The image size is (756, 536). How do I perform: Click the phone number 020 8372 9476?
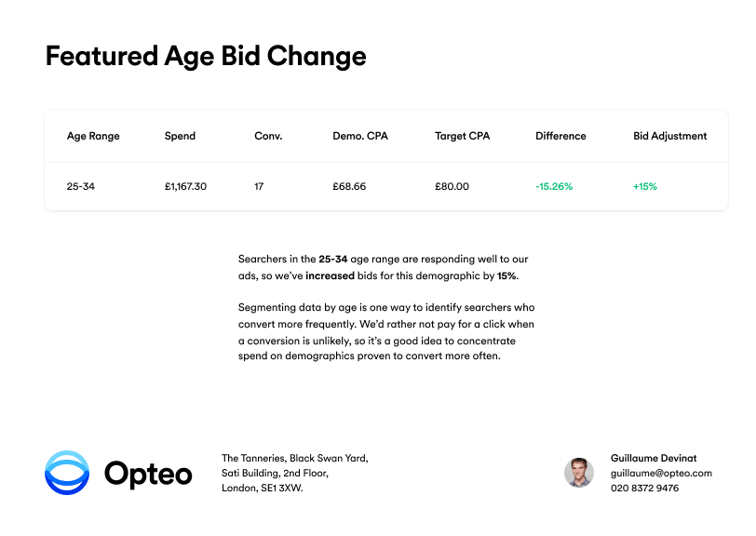[x=644, y=488]
